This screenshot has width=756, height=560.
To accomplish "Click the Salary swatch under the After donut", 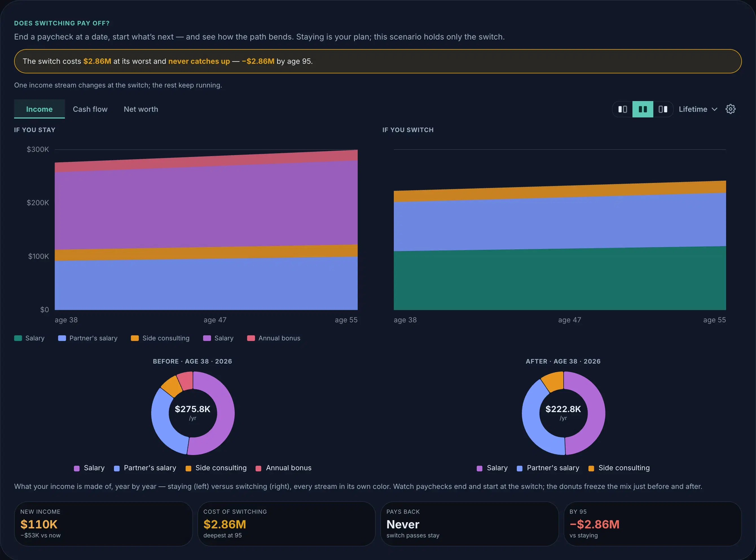I will (x=479, y=469).
